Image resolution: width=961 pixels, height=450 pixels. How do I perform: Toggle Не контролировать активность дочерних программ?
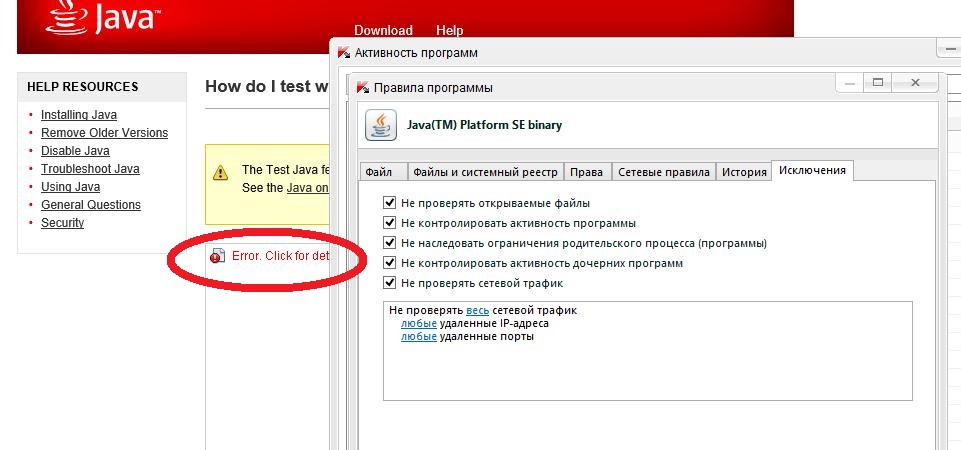tap(389, 263)
